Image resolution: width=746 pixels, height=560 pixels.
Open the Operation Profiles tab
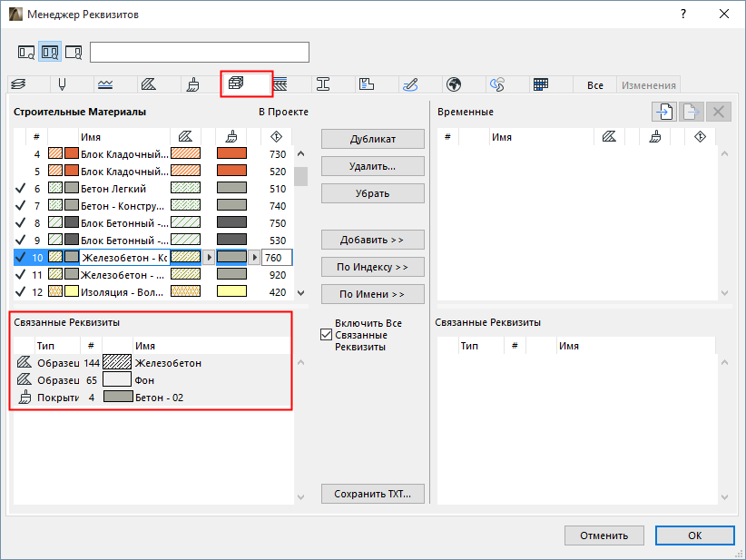point(497,84)
